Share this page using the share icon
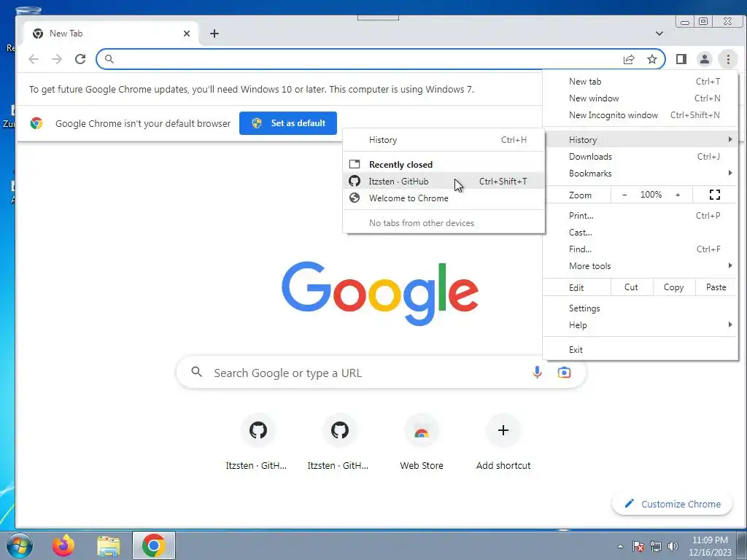This screenshot has width=747, height=560. pos(629,59)
